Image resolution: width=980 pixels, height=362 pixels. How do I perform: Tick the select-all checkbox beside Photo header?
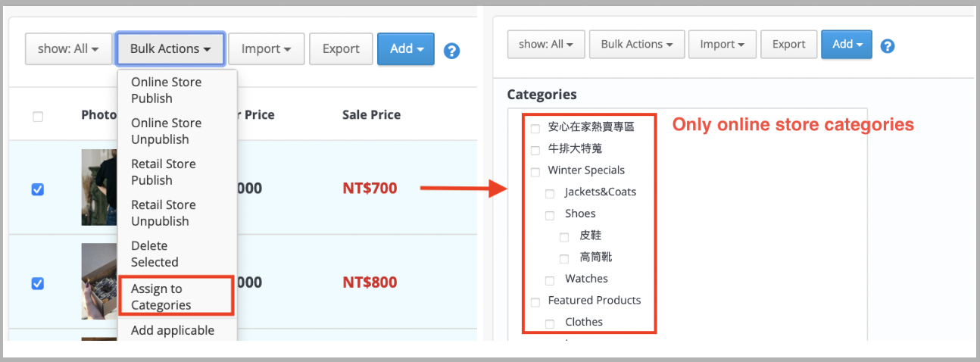pos(38,117)
